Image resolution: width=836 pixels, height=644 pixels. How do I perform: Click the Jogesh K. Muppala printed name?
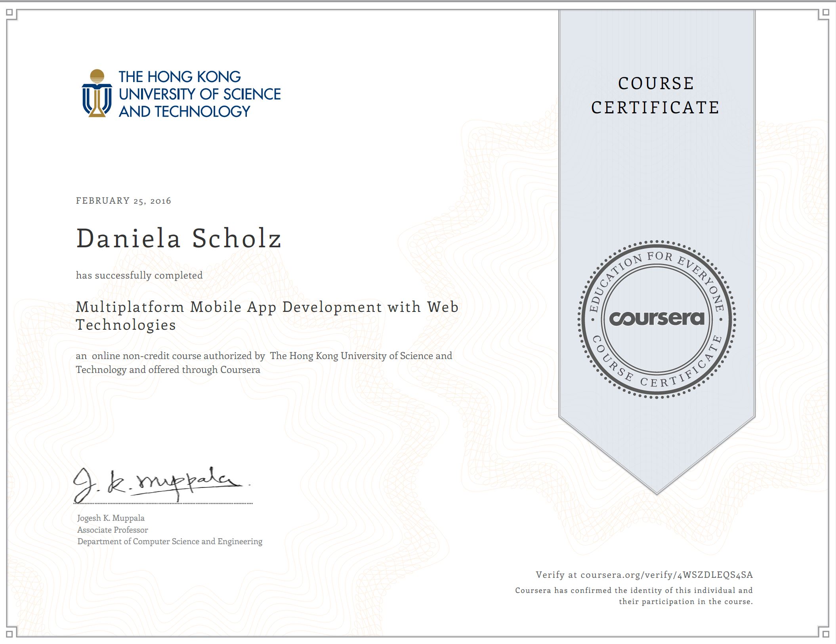pos(111,518)
